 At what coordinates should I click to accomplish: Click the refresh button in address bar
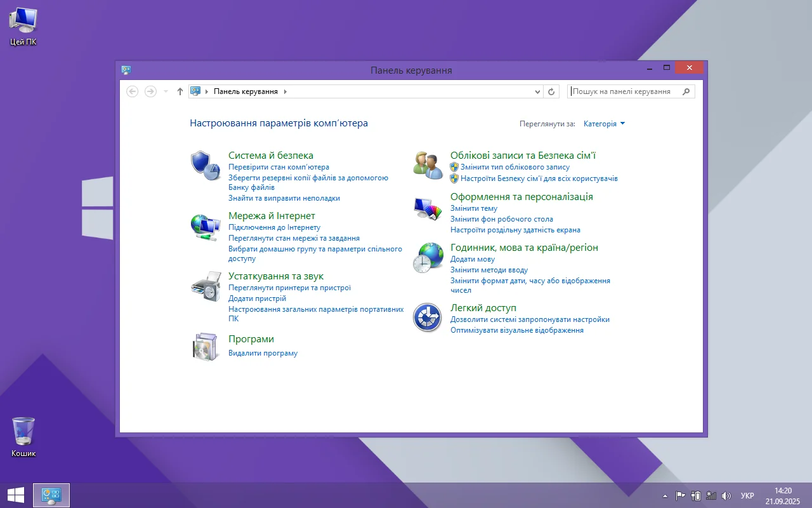pos(551,91)
